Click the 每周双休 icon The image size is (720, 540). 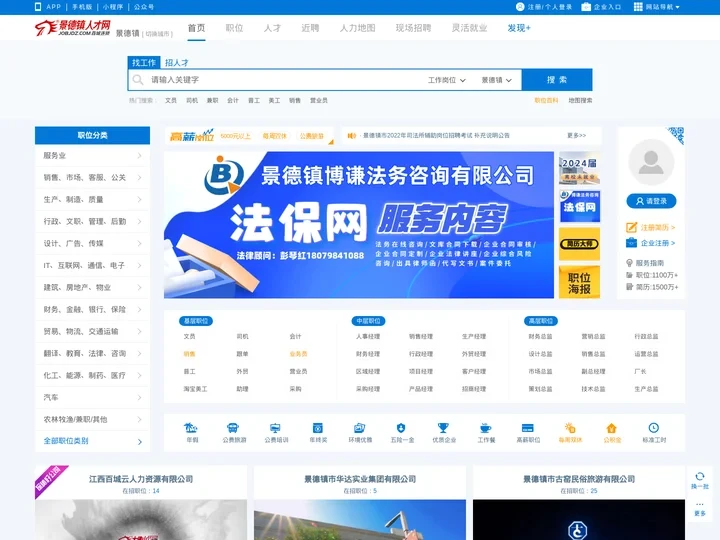[570, 428]
